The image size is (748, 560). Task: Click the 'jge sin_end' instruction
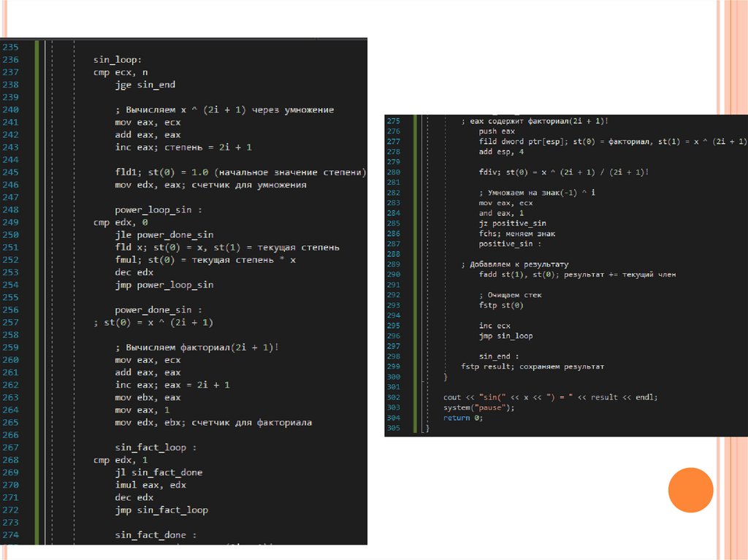pos(145,85)
